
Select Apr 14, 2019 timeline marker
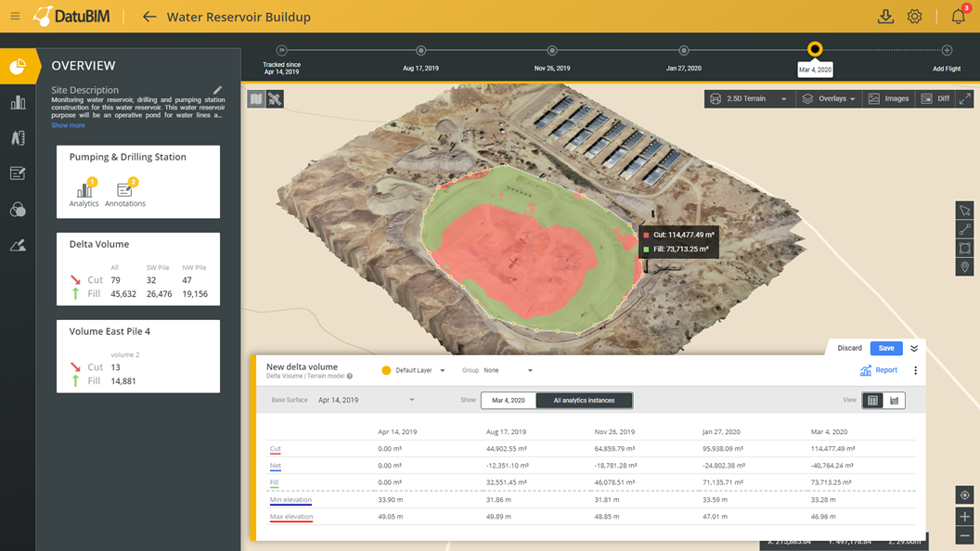coord(282,50)
